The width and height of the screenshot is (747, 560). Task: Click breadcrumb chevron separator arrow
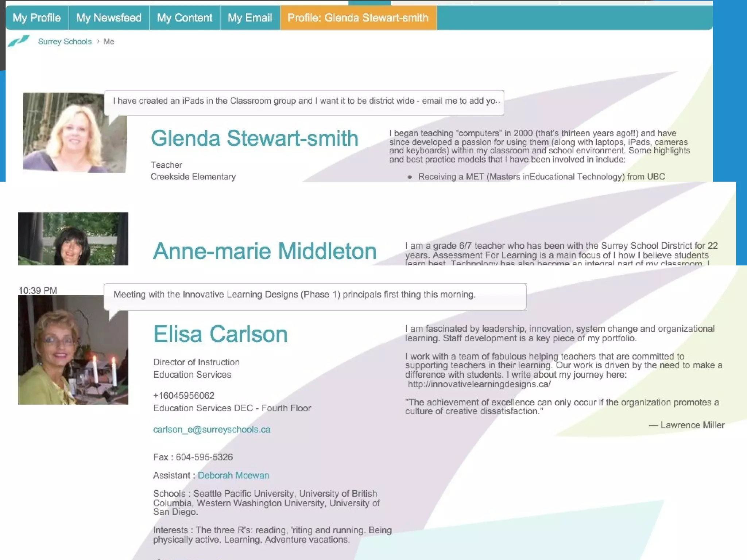coord(98,42)
